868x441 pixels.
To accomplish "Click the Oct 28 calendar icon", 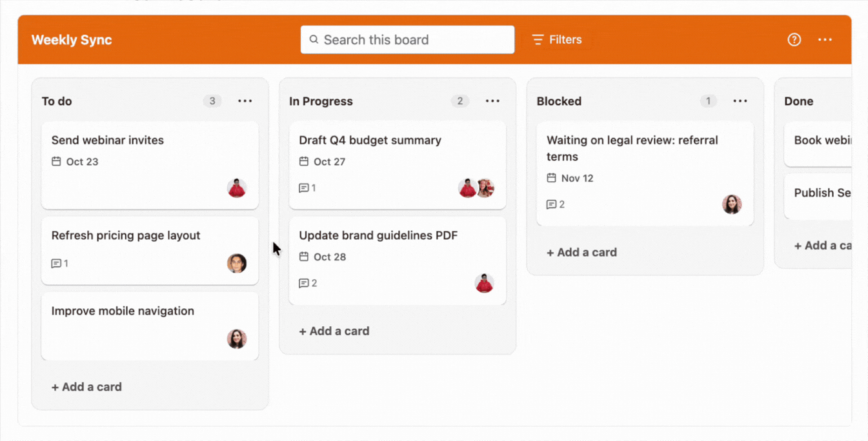I will pyautogui.click(x=304, y=257).
